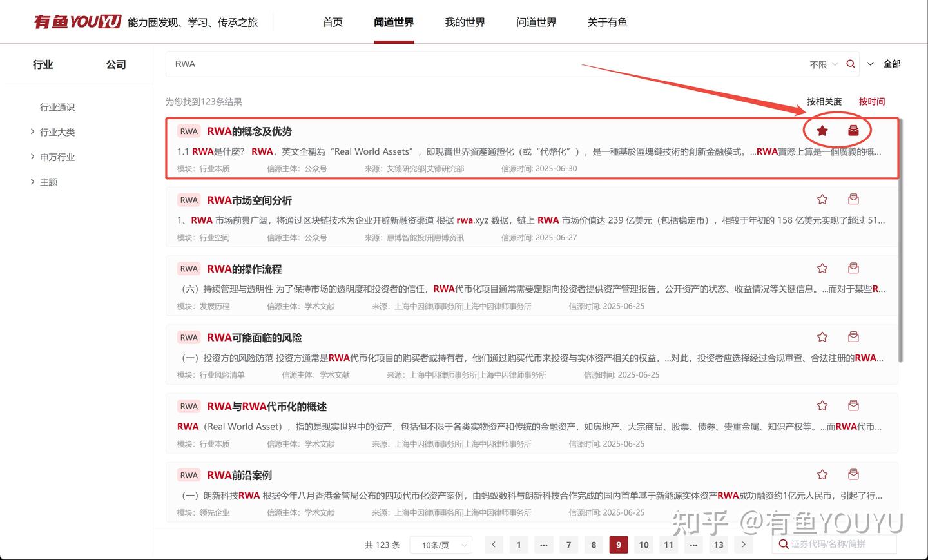
Task: Open the 不限 filter dropdown
Action: [x=824, y=64]
